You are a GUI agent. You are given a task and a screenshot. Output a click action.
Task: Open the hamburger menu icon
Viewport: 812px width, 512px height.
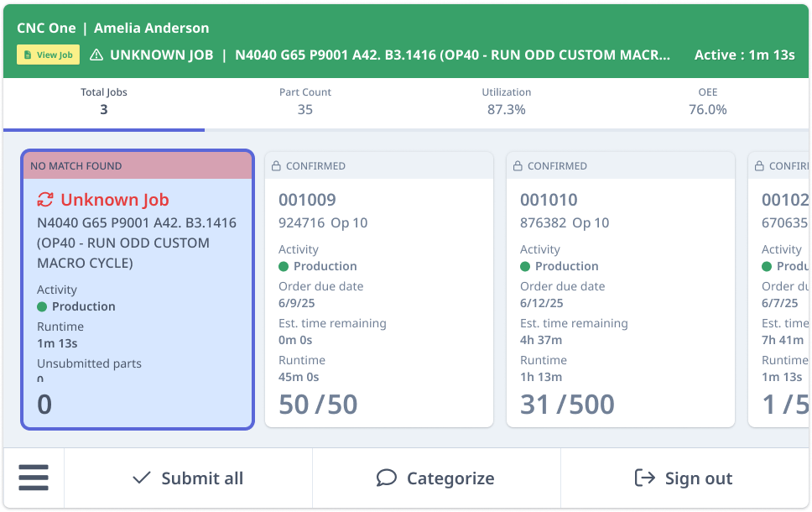tap(34, 478)
